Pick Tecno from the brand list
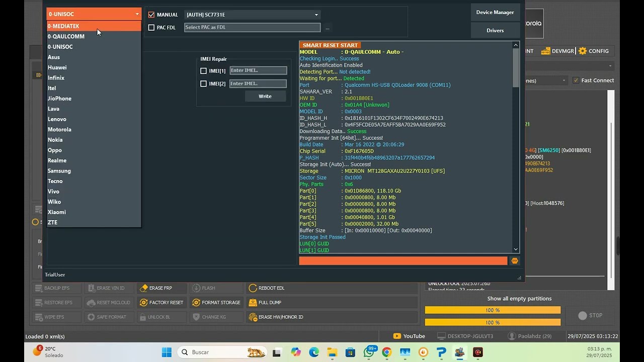644x362 pixels. [x=94, y=181]
